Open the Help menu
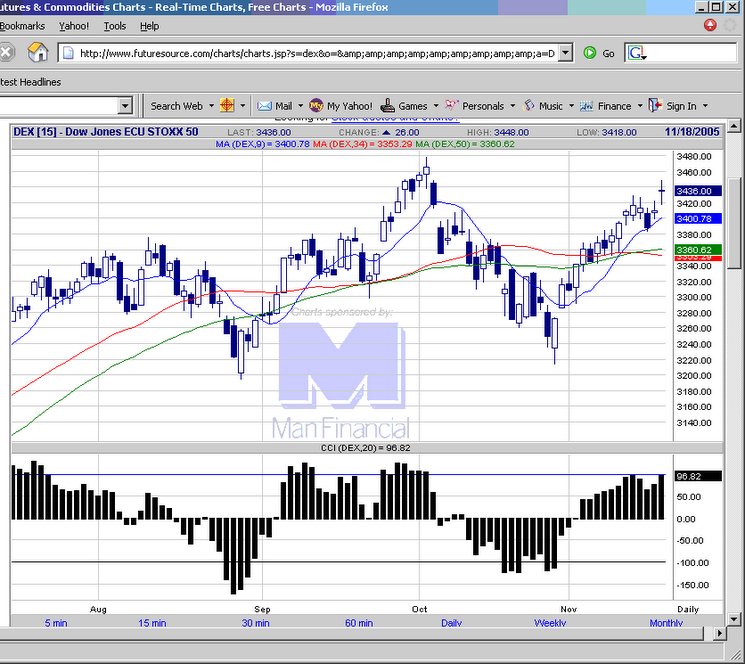The image size is (745, 664). tap(149, 26)
